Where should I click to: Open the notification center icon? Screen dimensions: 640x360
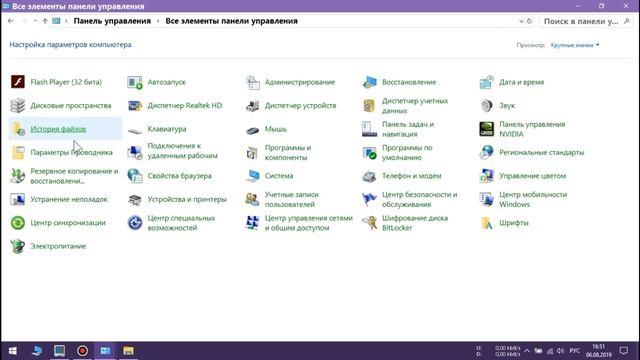coord(624,351)
